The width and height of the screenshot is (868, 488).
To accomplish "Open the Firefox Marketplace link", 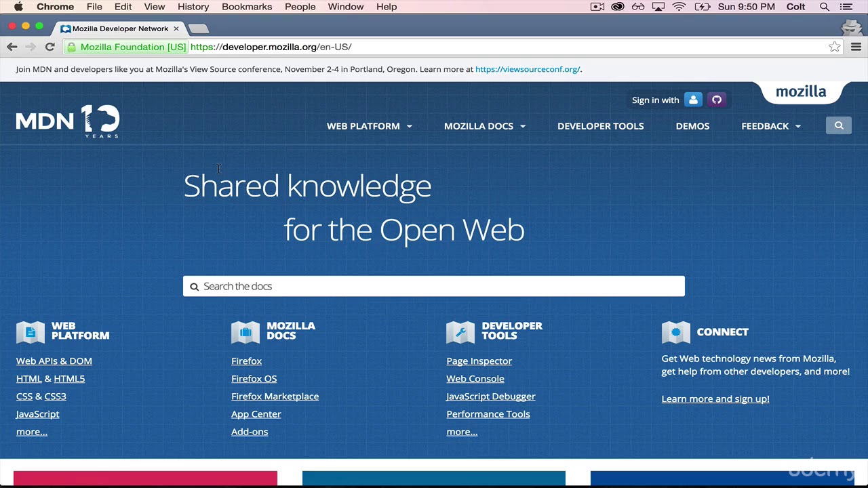I will click(x=275, y=396).
